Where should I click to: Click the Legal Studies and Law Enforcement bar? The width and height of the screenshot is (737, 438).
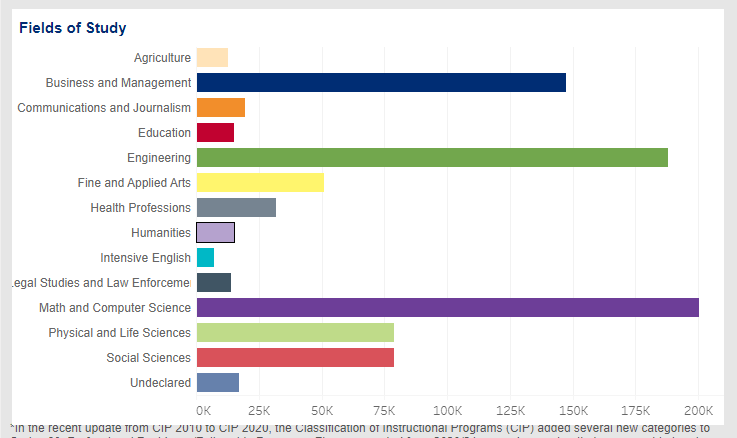coord(214,282)
